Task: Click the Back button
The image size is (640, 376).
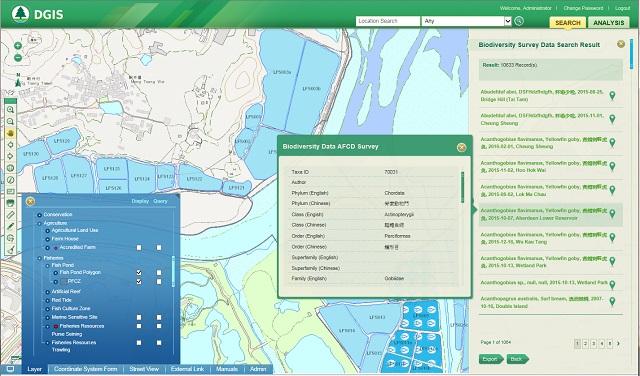Action: pyautogui.click(x=517, y=359)
